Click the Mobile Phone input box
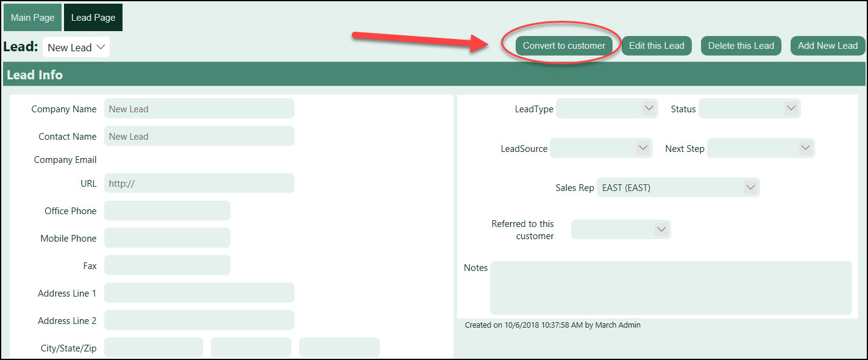Screen dimensions: 868x360 [x=167, y=238]
